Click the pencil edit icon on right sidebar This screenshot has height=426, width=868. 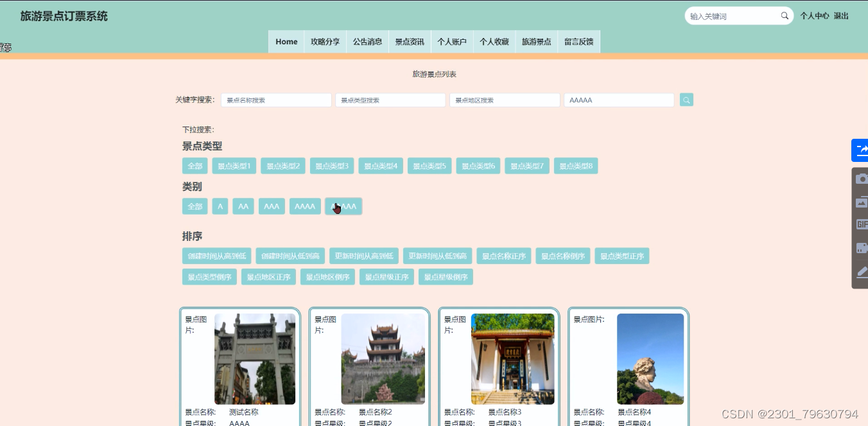pos(862,272)
